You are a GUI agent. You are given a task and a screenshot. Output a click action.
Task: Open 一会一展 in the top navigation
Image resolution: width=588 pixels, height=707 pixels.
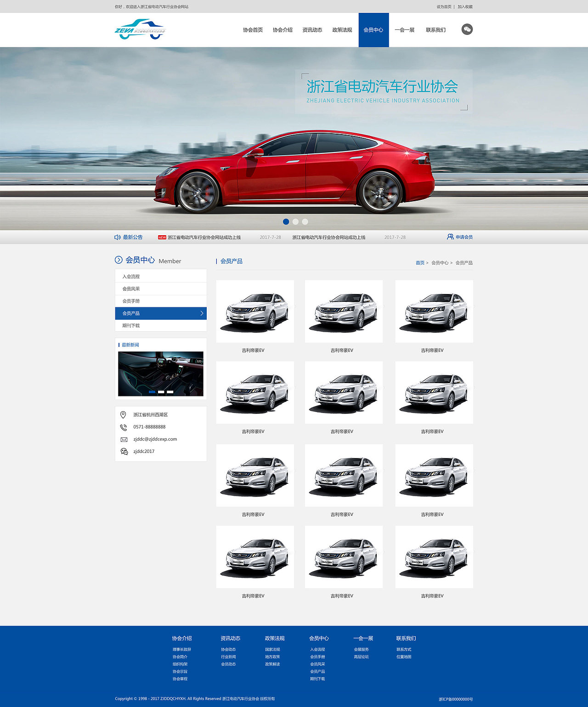click(x=405, y=30)
